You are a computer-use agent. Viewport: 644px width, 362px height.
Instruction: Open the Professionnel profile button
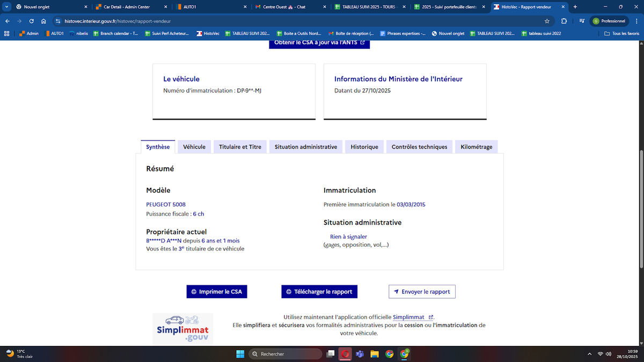coord(610,21)
